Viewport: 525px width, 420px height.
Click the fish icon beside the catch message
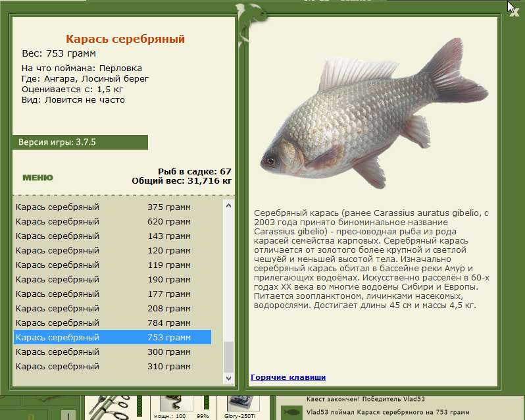pyautogui.click(x=291, y=412)
